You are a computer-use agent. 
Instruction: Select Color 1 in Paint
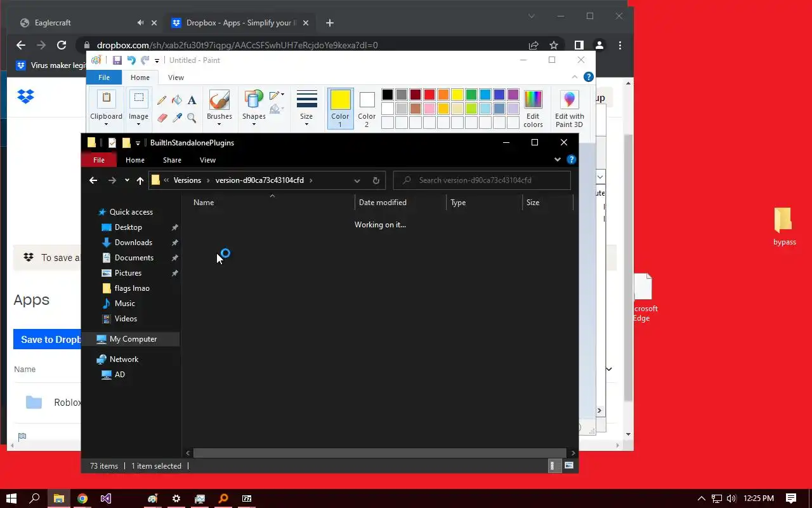[340, 109]
